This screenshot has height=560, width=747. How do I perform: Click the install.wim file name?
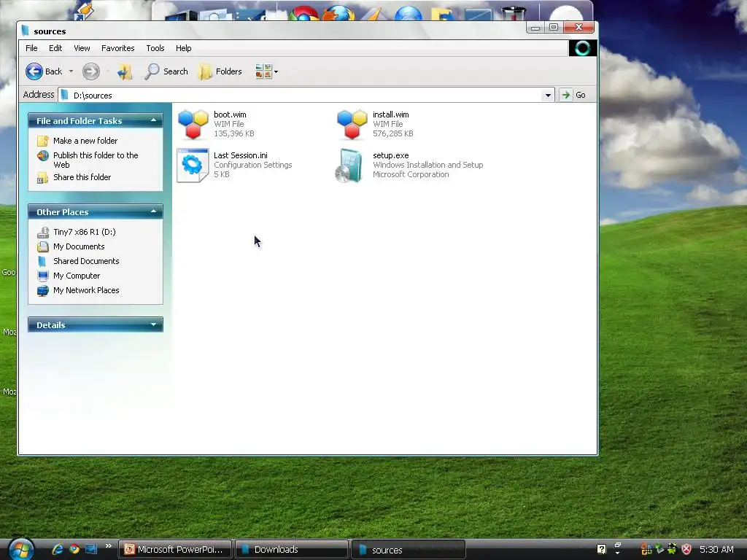tap(391, 114)
